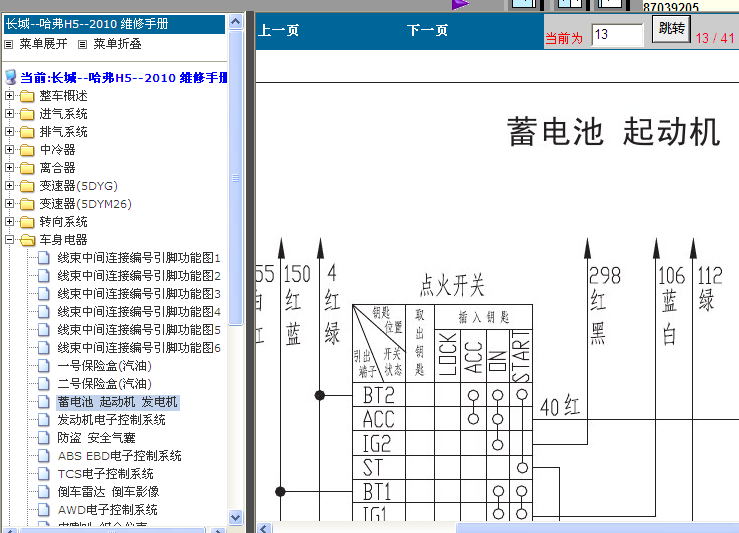Expand the 排气系统 folder
739x533 pixels.
click(x=9, y=131)
